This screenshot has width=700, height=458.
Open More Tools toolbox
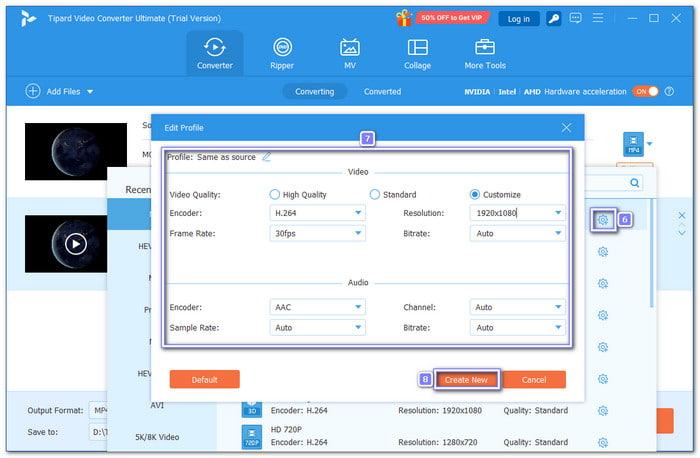coord(485,53)
